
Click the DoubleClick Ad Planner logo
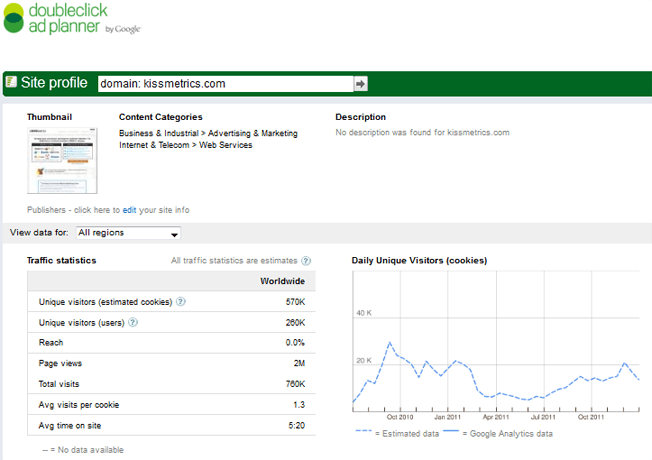72,18
